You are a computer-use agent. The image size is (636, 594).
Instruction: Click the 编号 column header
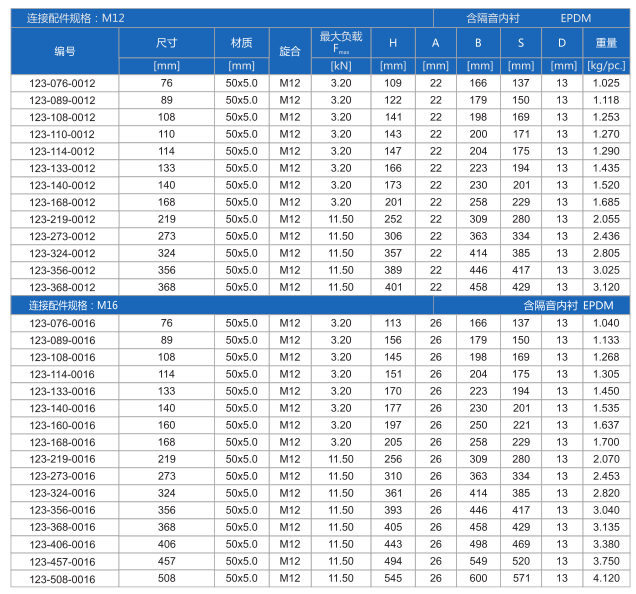pos(65,51)
